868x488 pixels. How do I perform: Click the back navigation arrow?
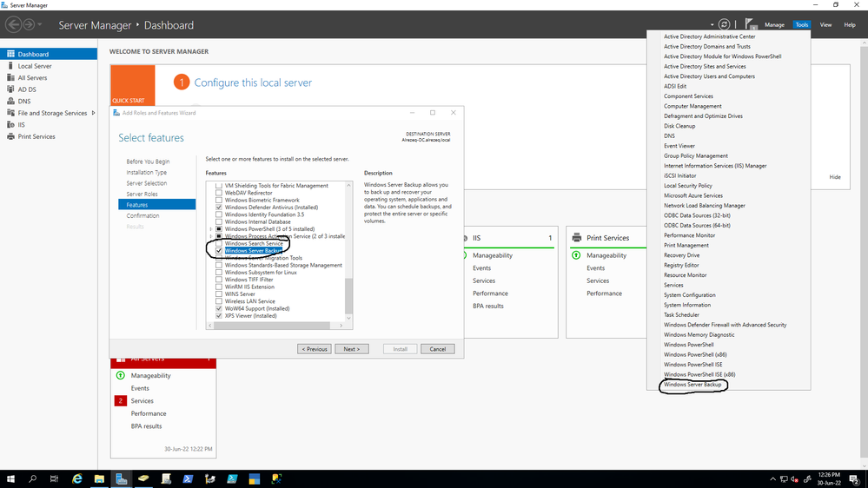point(13,24)
